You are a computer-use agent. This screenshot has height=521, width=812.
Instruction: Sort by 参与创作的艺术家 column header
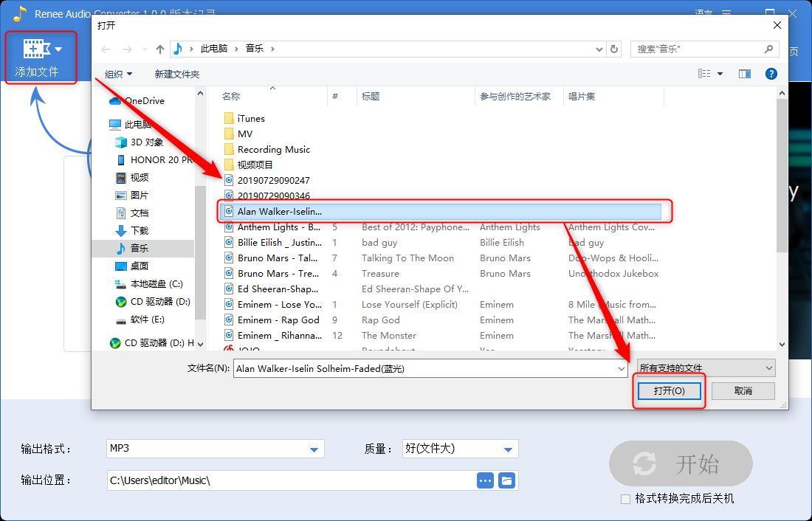pyautogui.click(x=515, y=97)
